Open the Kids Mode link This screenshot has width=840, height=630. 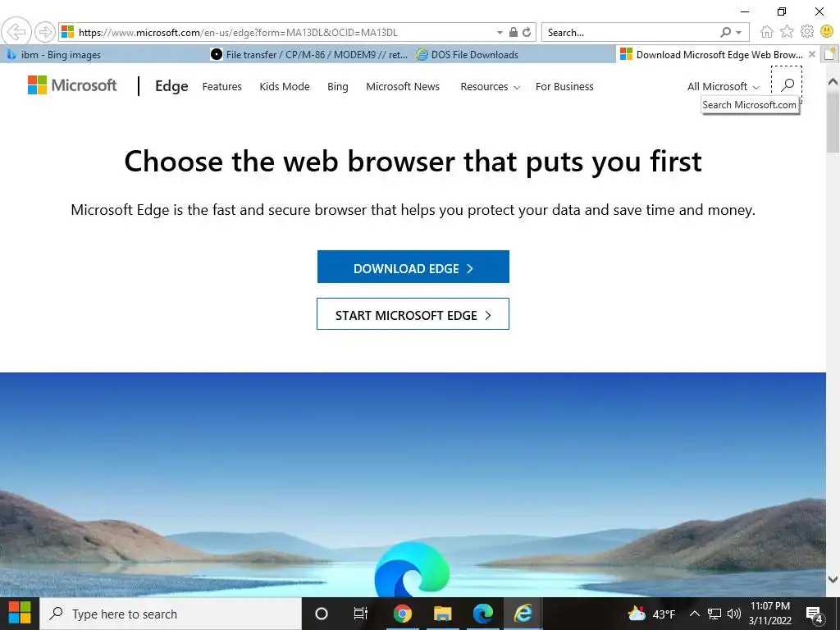coord(285,87)
